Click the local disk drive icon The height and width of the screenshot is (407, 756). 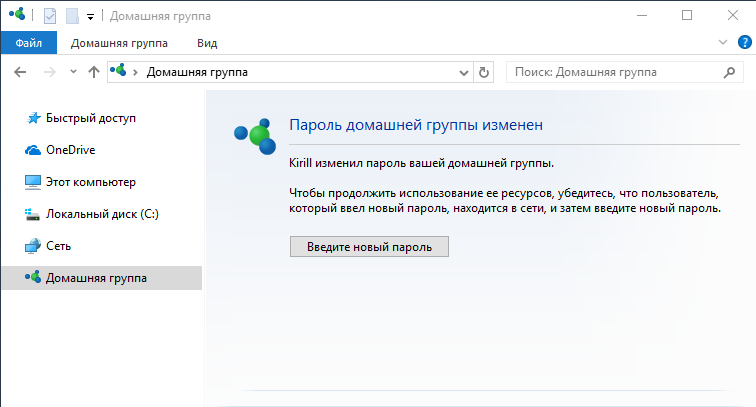(x=32, y=214)
